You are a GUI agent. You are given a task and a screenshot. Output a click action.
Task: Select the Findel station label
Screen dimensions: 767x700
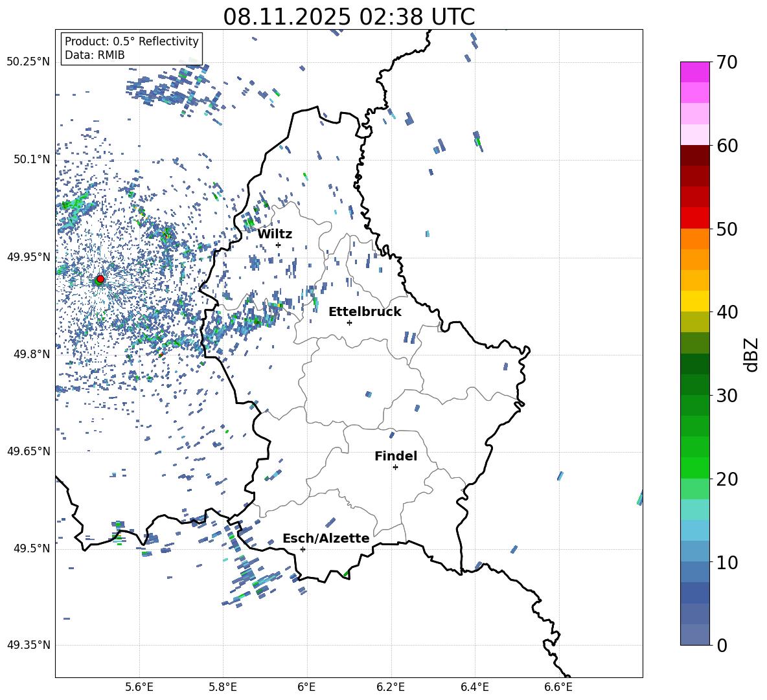(396, 456)
